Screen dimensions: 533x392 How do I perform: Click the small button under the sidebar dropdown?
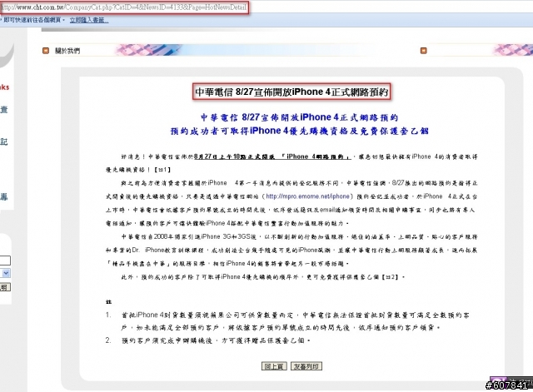click(5, 287)
